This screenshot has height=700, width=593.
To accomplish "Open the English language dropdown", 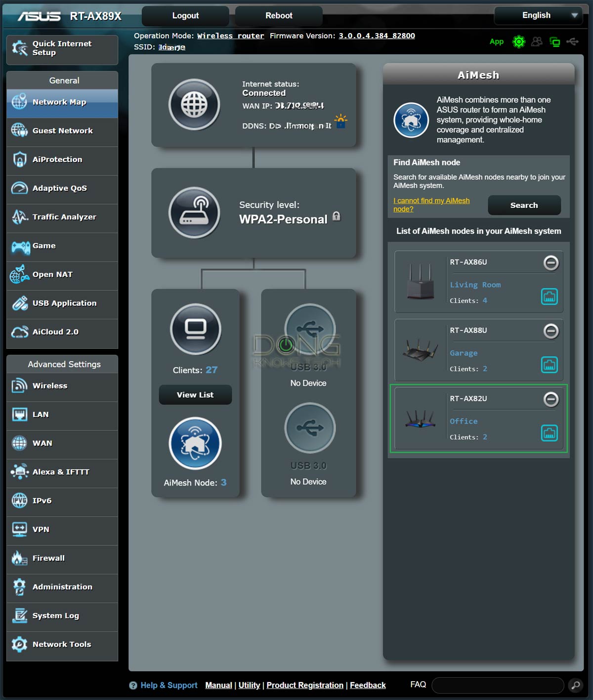I will click(x=538, y=15).
